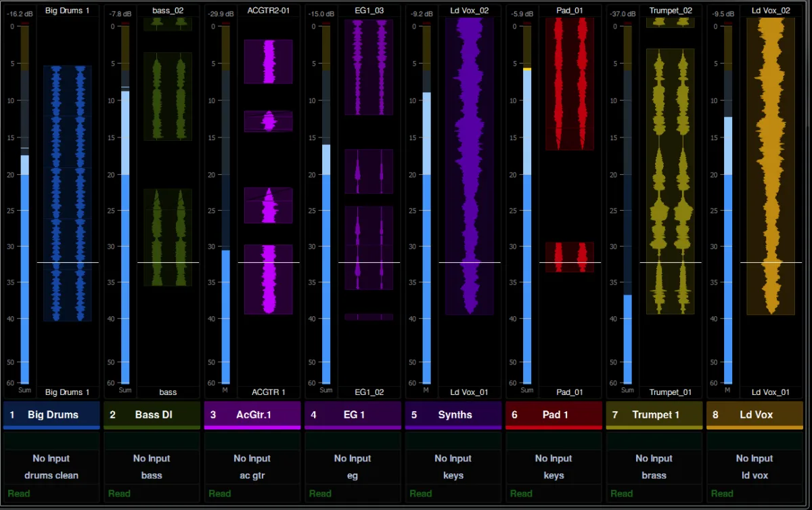Click the -7.8 dB peak readout
The width and height of the screenshot is (812, 510).
click(121, 13)
